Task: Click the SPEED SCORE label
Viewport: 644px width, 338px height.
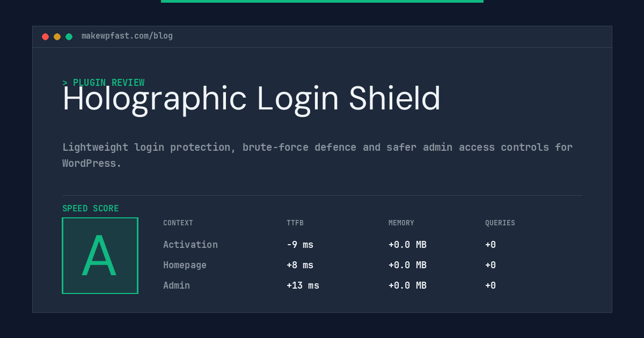Action: pyautogui.click(x=91, y=209)
